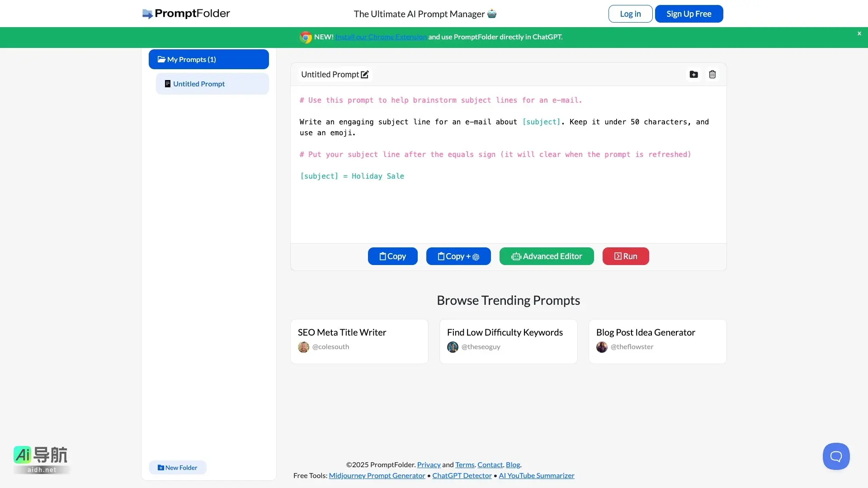Click Sign Up Free
Viewport: 868px width, 488px height.
[x=689, y=14]
